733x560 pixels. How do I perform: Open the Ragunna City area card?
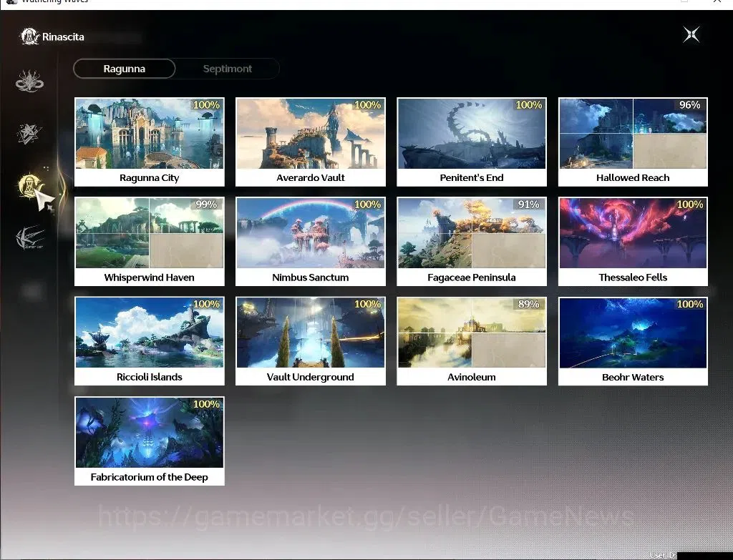150,142
